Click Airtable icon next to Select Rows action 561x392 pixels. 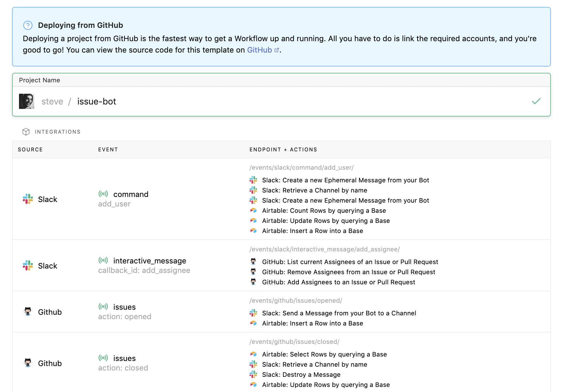[x=253, y=354]
